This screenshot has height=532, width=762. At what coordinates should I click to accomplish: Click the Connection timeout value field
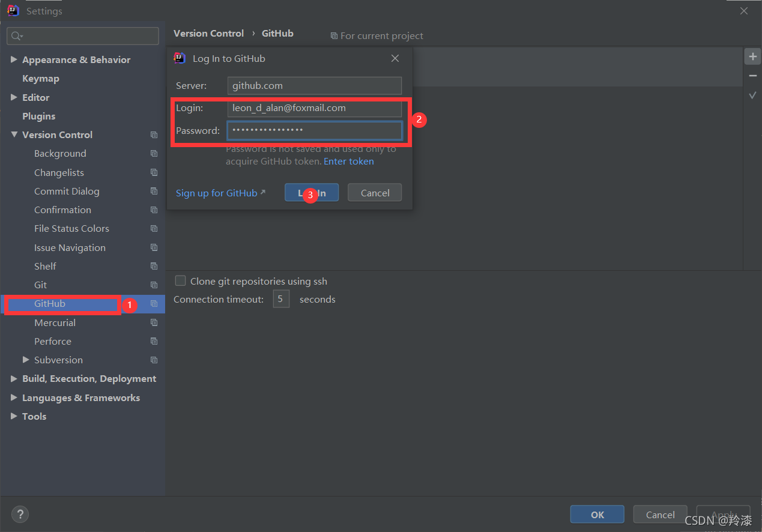click(x=281, y=299)
